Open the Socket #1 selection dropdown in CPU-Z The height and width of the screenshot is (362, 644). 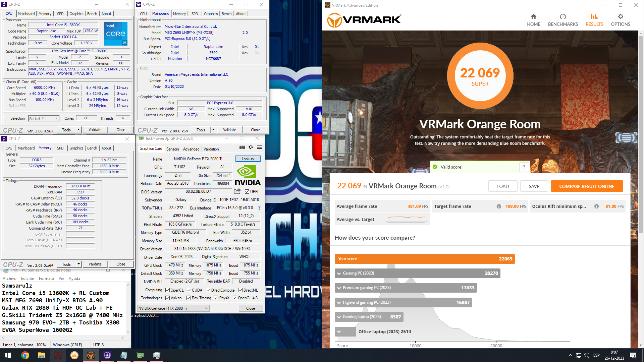pyautogui.click(x=44, y=119)
